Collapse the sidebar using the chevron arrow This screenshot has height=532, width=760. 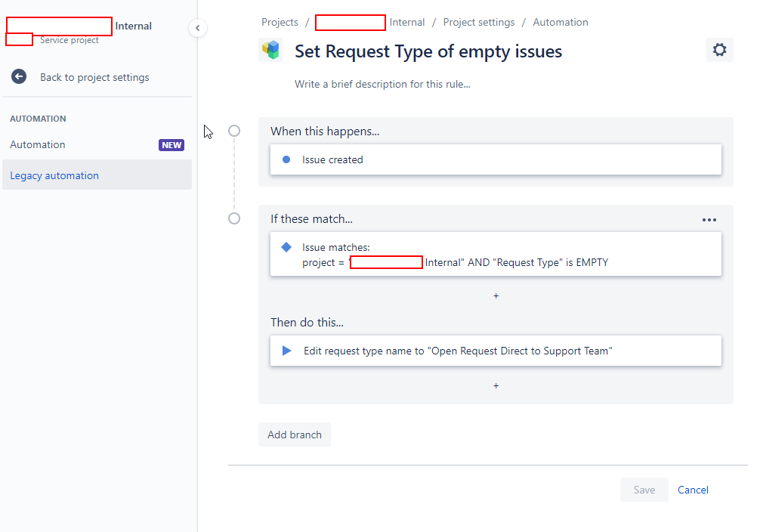(198, 27)
